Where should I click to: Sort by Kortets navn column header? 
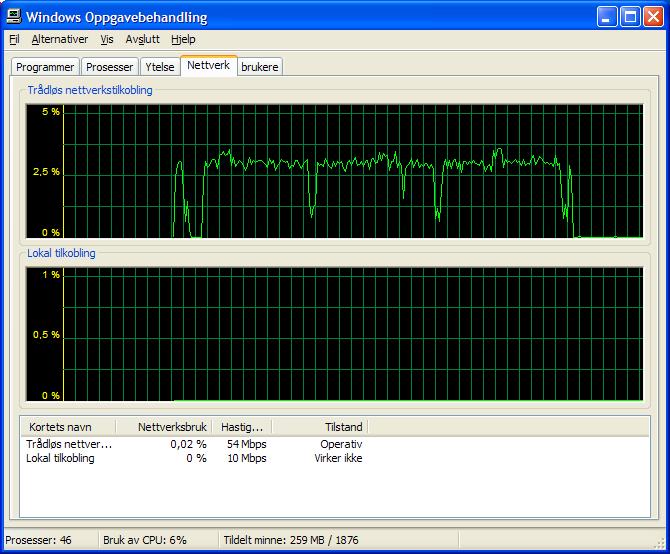tap(68, 427)
